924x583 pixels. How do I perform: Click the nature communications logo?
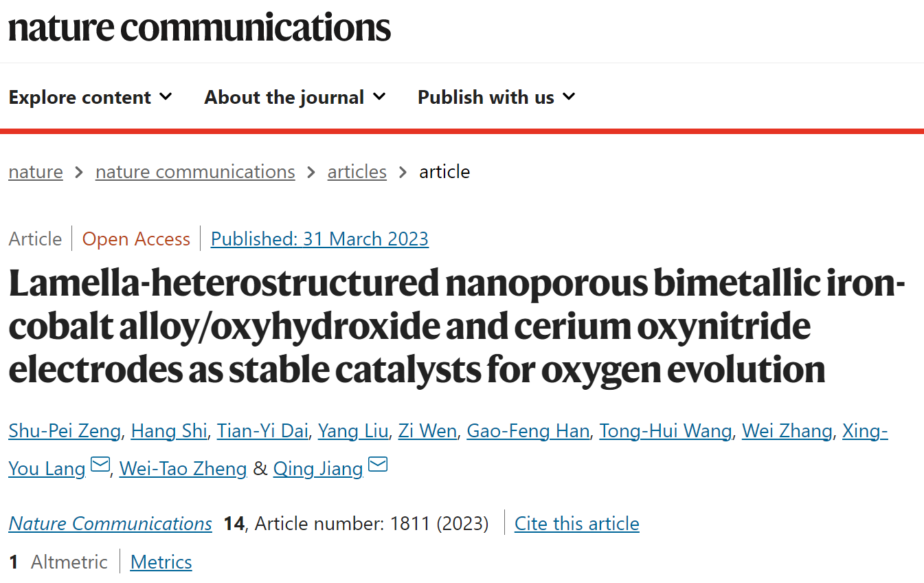tap(199, 27)
